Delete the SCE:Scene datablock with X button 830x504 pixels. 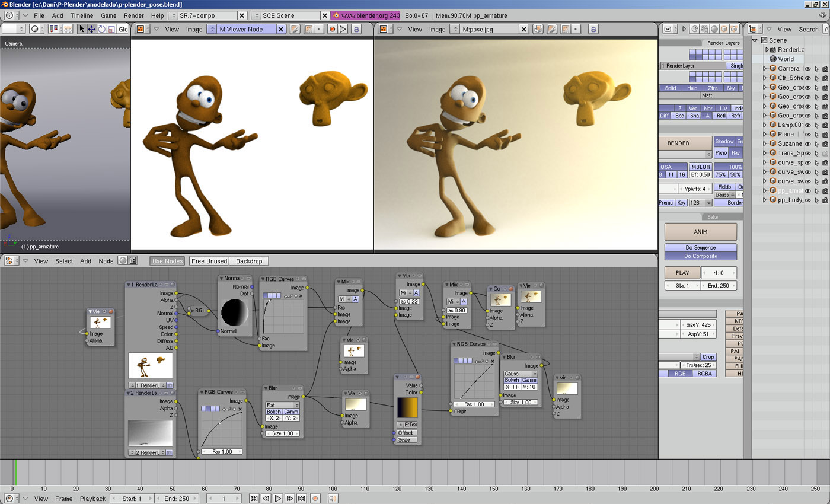[x=325, y=15]
